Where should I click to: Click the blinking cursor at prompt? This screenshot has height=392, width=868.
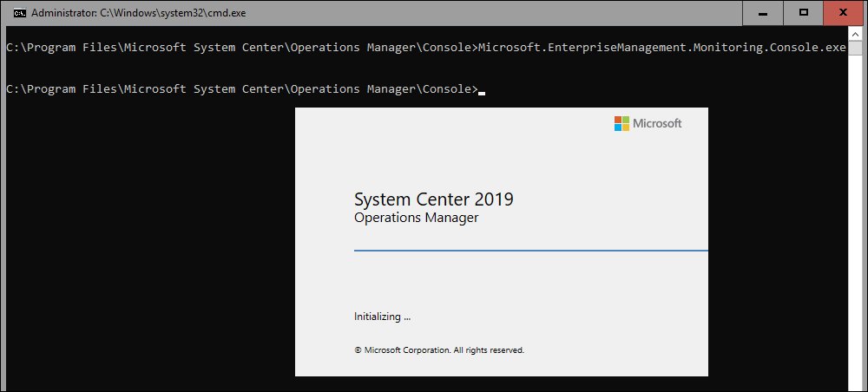coord(482,94)
